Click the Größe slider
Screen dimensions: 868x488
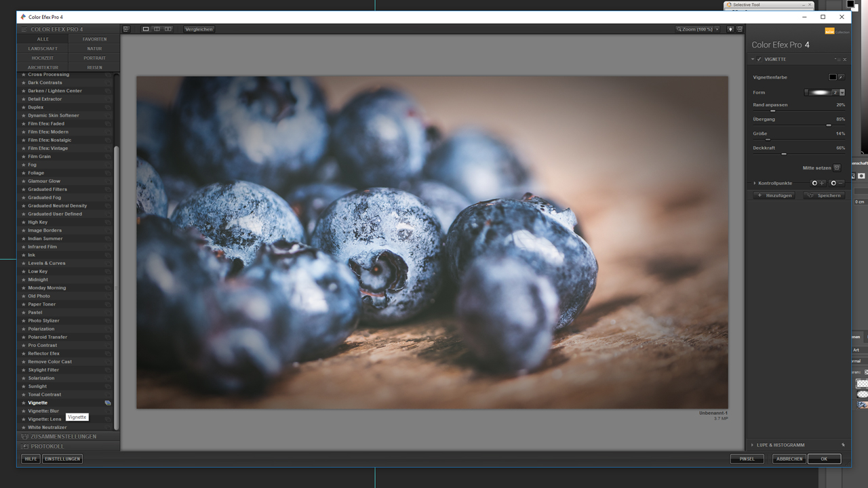[799, 139]
